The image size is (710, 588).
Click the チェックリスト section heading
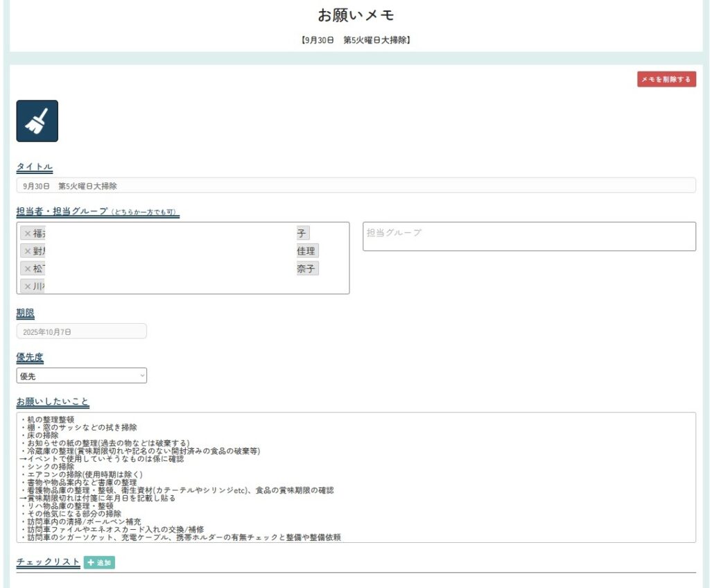(48, 562)
